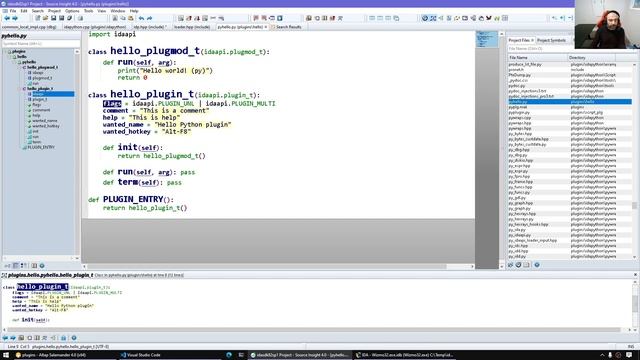Viewport: 640px width, 360px height.
Task: Click the Undo arrow toolbar icon
Action: (x=141, y=18)
